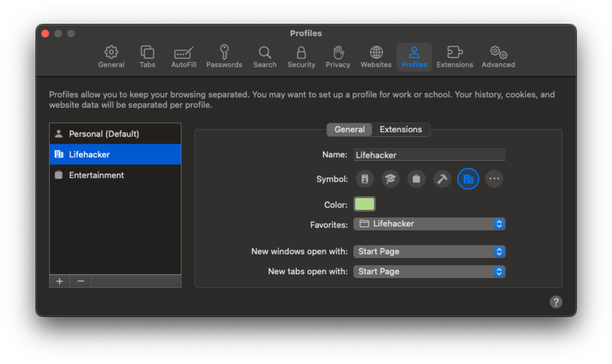The width and height of the screenshot is (612, 364).
Task: Open help documentation via question mark button
Action: click(x=556, y=303)
